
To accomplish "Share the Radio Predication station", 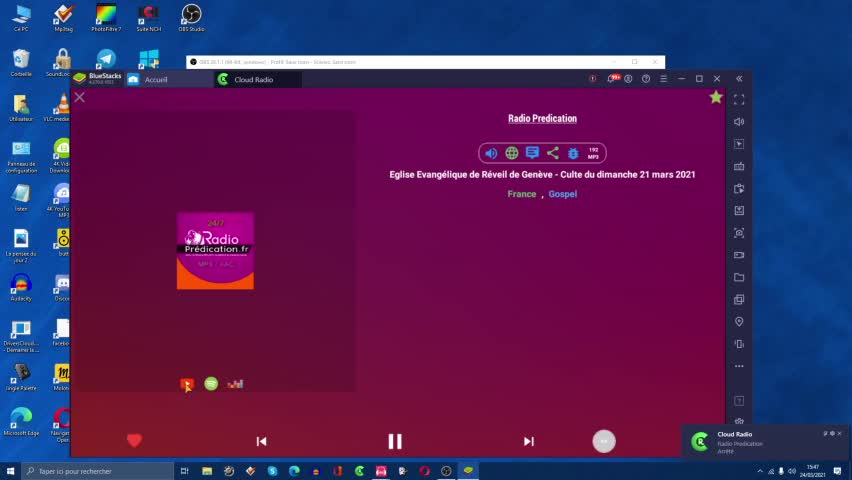I will tap(553, 153).
